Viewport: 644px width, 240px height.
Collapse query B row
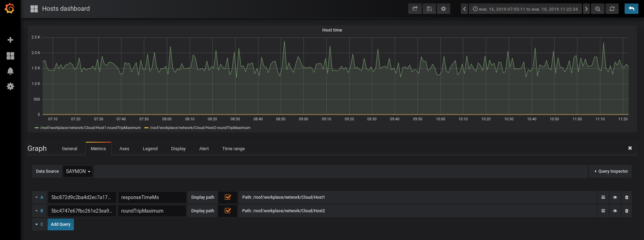37,211
